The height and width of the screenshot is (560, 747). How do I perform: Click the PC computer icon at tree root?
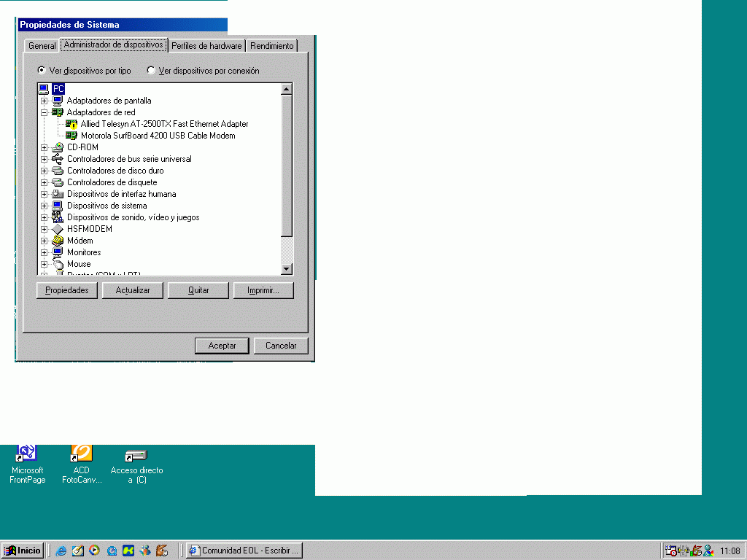point(43,88)
